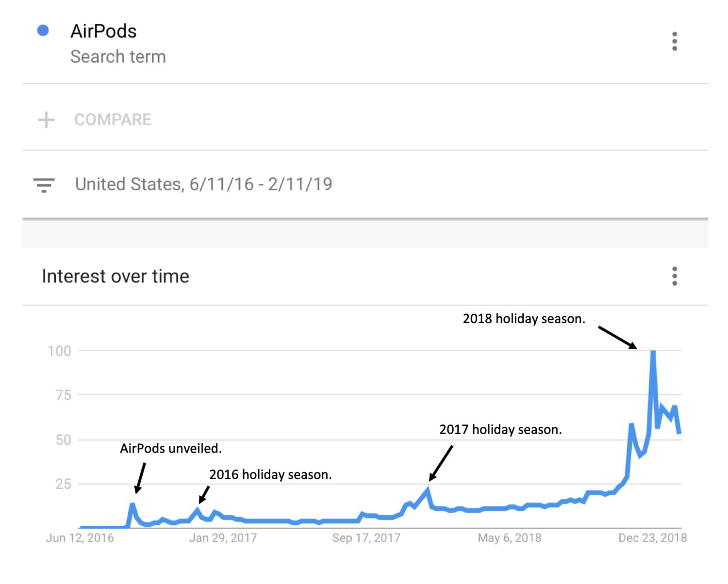Viewport: 728px width, 584px height.
Task: Click the Sep 17, 2017 axis label
Action: coord(366,538)
